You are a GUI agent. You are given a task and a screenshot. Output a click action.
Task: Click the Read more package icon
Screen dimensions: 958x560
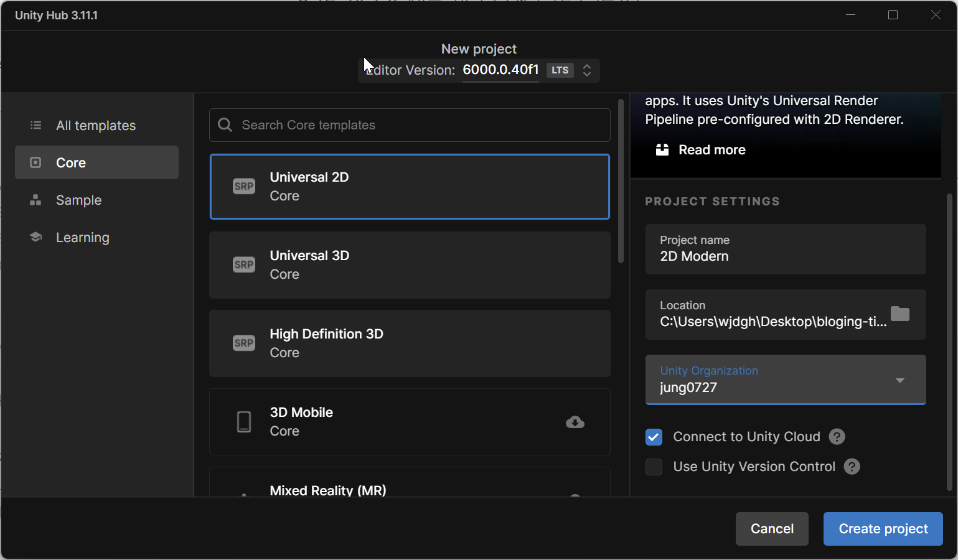pyautogui.click(x=662, y=150)
